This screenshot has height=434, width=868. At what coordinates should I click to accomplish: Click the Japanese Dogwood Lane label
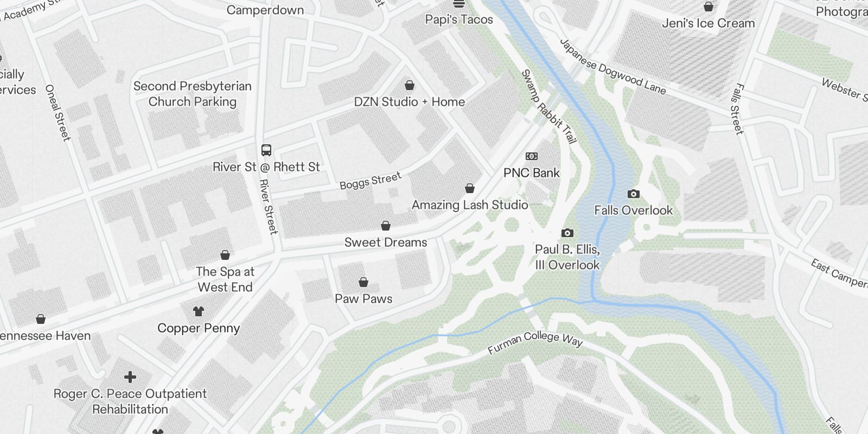tap(612, 67)
